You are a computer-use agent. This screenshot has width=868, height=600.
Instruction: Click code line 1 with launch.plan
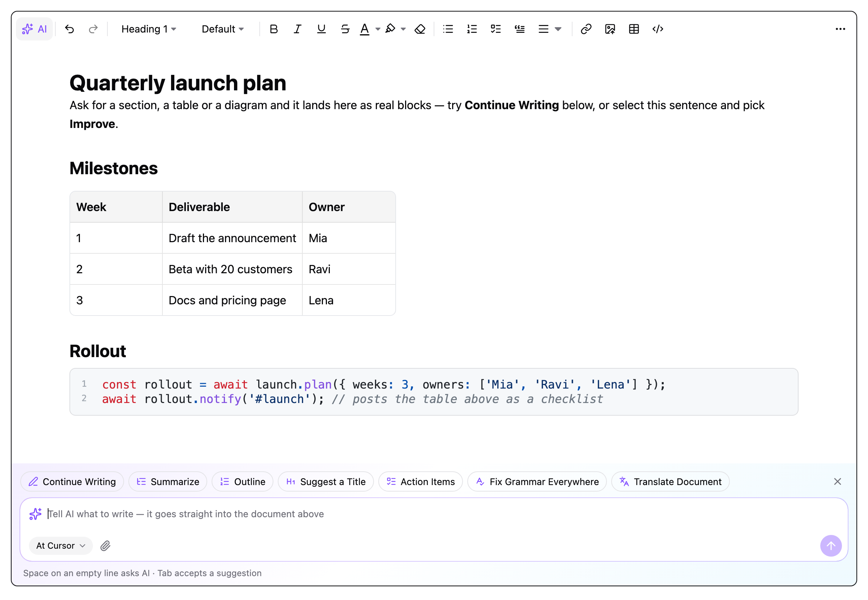384,385
